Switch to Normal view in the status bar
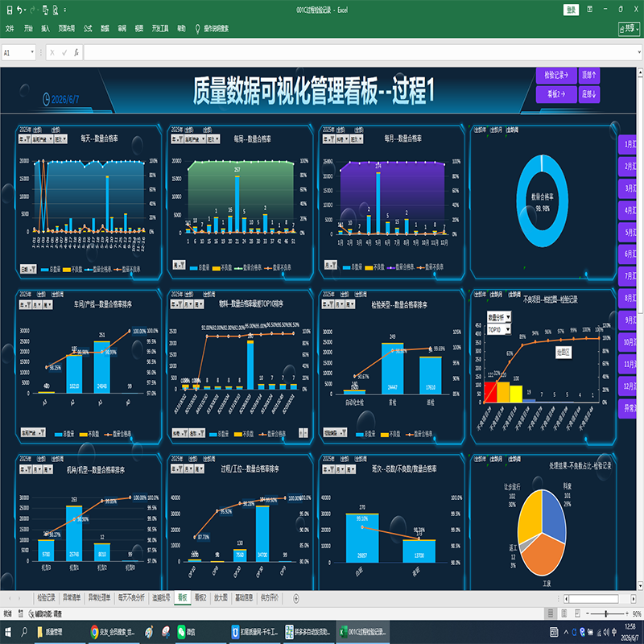The image size is (644, 644). click(x=551, y=613)
